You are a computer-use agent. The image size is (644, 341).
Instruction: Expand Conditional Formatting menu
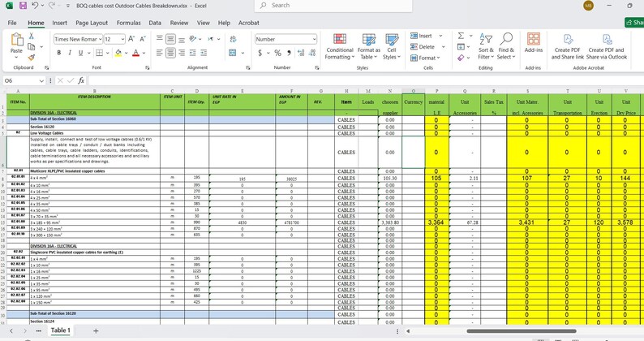point(339,47)
